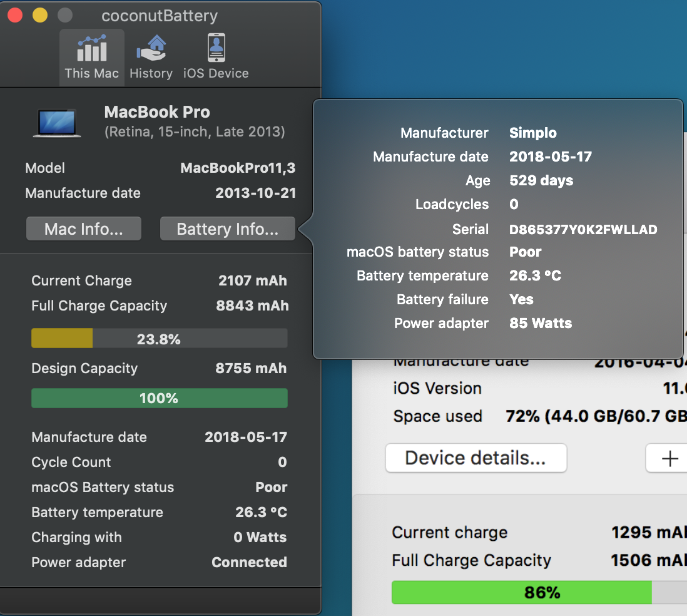This screenshot has height=616, width=687.
Task: Click the Battery Info... button
Action: coord(227,229)
